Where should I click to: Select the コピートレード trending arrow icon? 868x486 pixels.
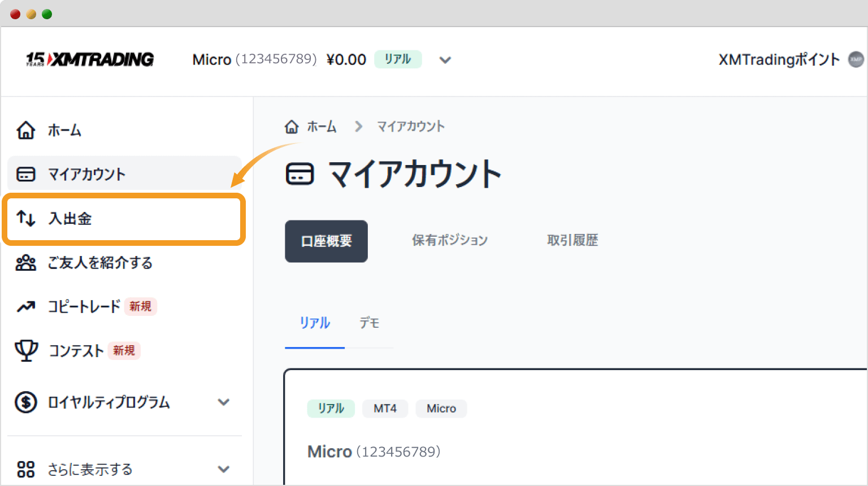pyautogui.click(x=26, y=306)
